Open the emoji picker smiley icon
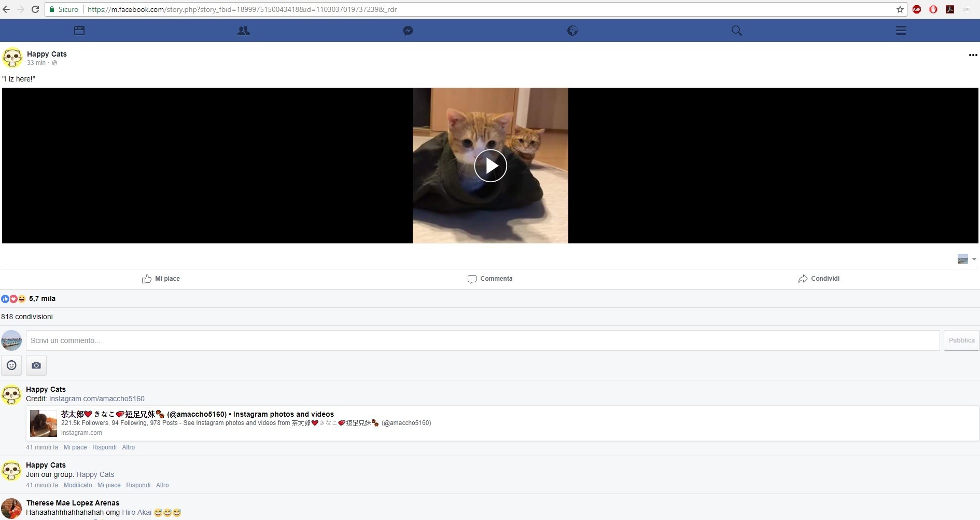Image resolution: width=980 pixels, height=520 pixels. coord(11,365)
